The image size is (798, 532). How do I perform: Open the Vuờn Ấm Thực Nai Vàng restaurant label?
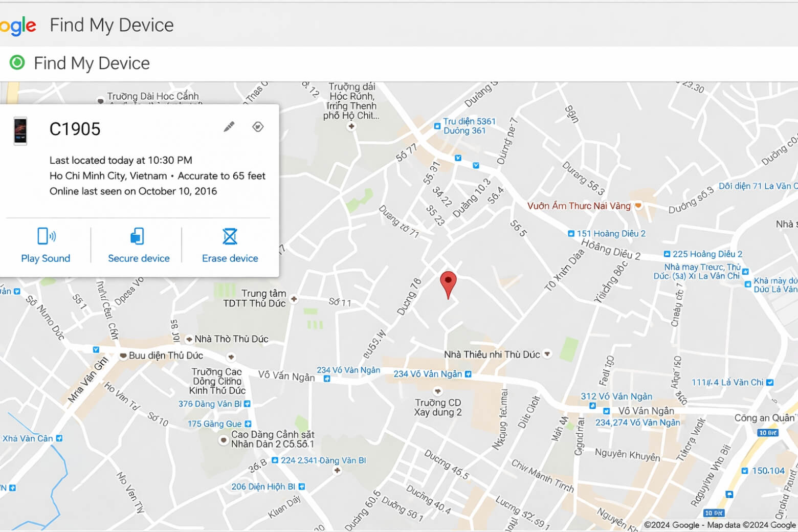click(579, 206)
